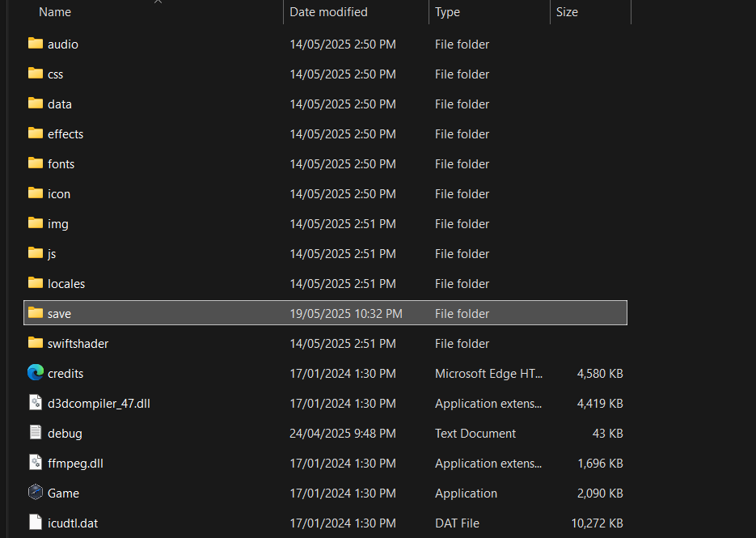Select the d3dcompiler_47.dll file name

point(99,404)
